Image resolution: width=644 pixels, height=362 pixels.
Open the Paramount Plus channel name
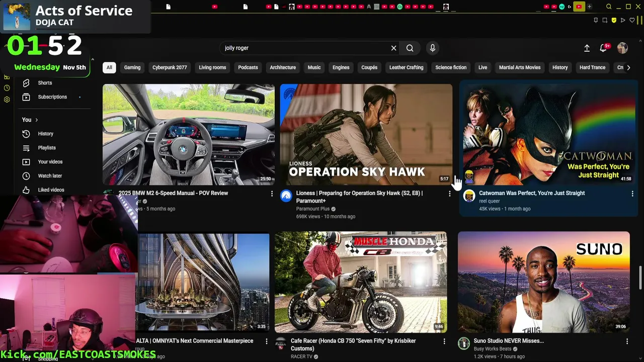[x=312, y=209]
